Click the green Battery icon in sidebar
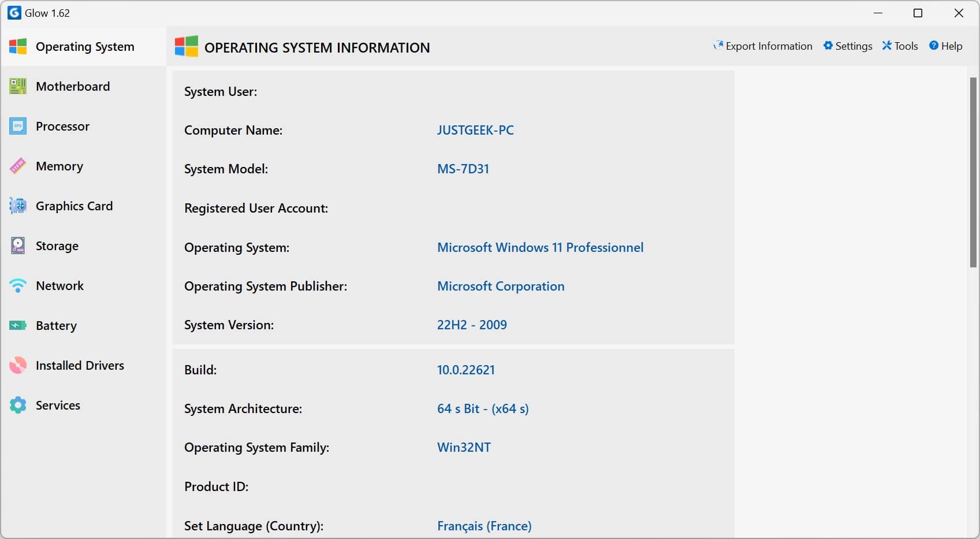The image size is (980, 539). coord(18,325)
